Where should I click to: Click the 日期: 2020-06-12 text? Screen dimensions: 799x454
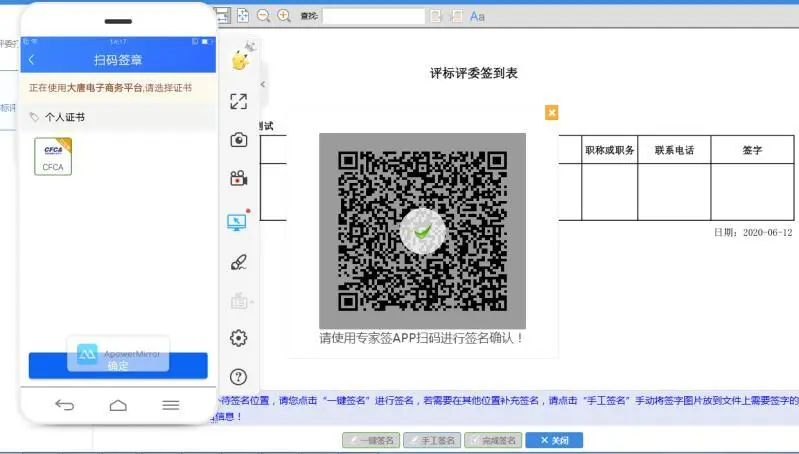coord(753,232)
